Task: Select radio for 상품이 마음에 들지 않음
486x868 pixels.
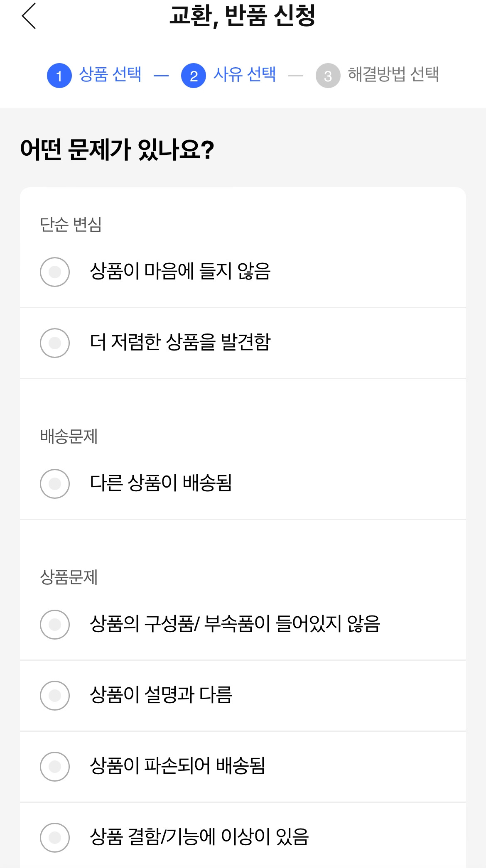Action: click(55, 272)
